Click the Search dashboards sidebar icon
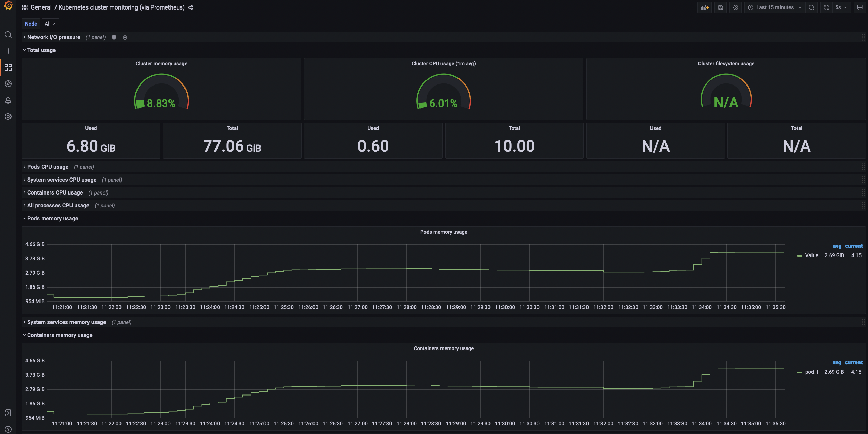 [8, 35]
